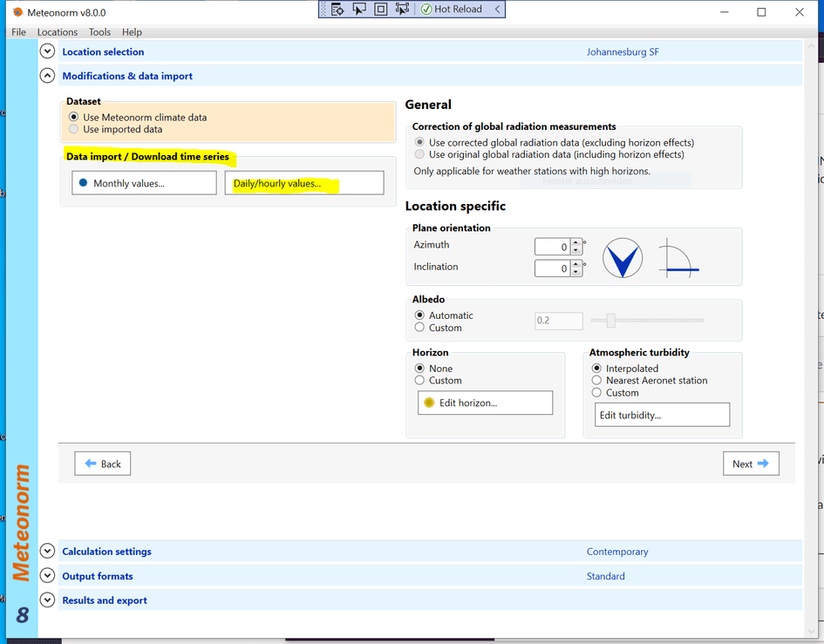The height and width of the screenshot is (644, 824).
Task: Click the live visual tree debug icon
Action: pos(337,9)
